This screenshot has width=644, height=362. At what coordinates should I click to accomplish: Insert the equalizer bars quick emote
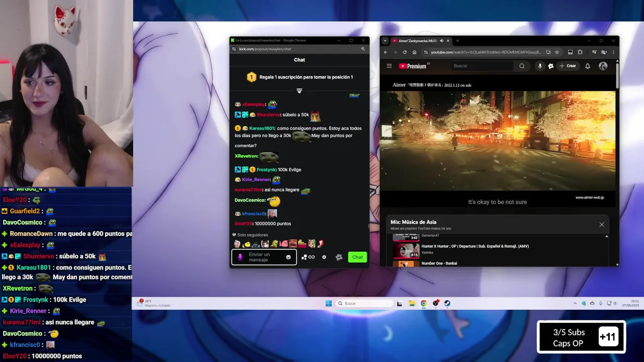[302, 244]
